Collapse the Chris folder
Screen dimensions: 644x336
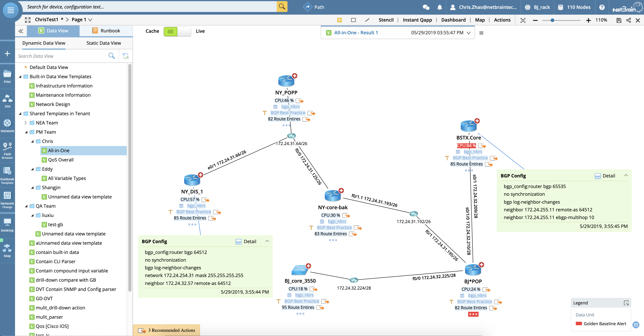33,141
